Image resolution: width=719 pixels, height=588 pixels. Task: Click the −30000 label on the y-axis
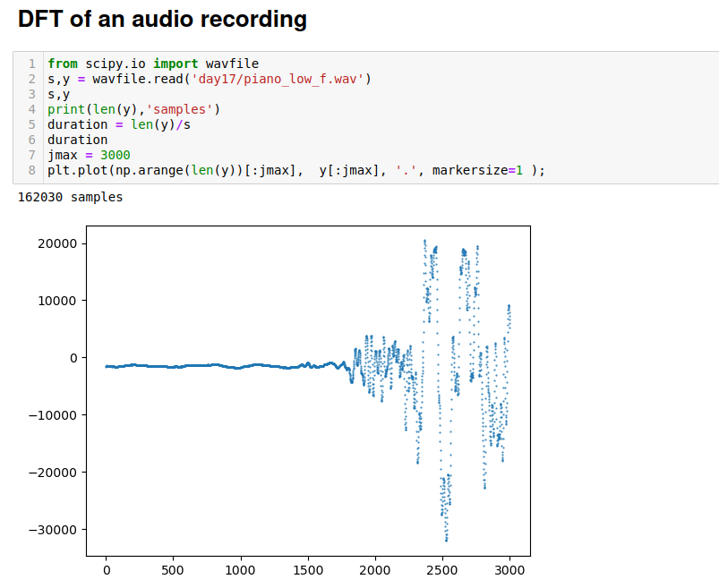pyautogui.click(x=52, y=530)
